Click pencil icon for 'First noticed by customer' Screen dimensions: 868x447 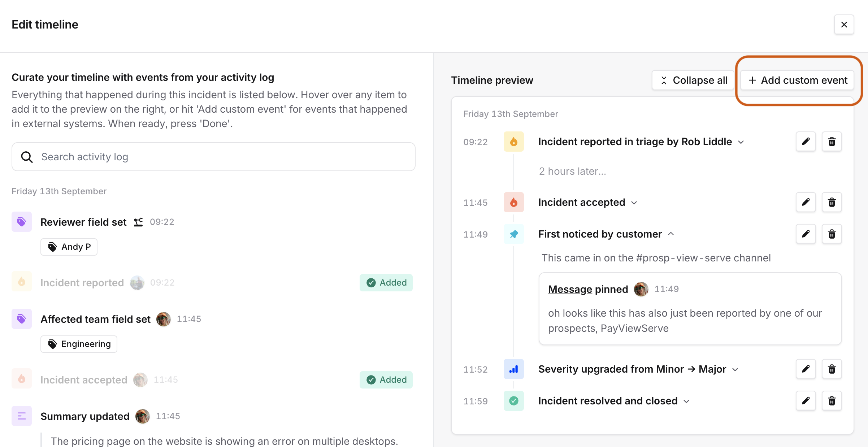[x=806, y=234]
